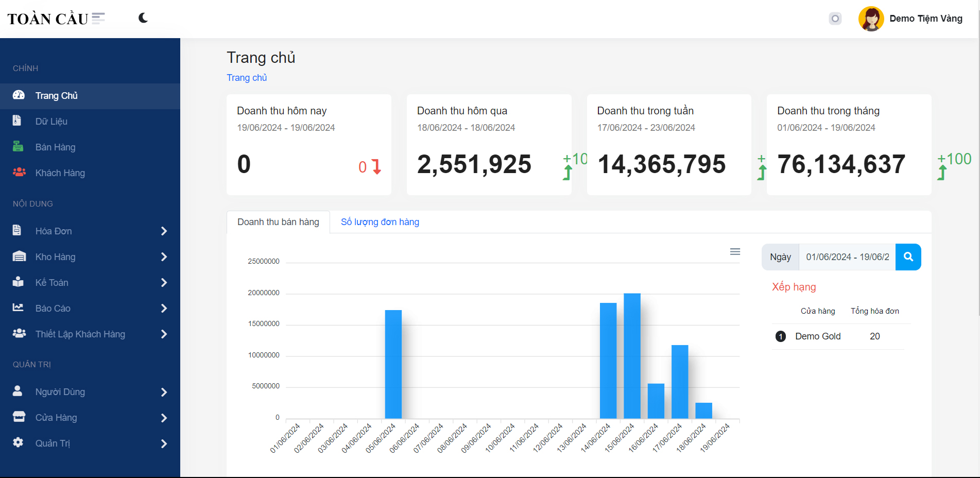Click the Trang chủ breadcrumb link
The image size is (980, 478).
click(x=247, y=78)
